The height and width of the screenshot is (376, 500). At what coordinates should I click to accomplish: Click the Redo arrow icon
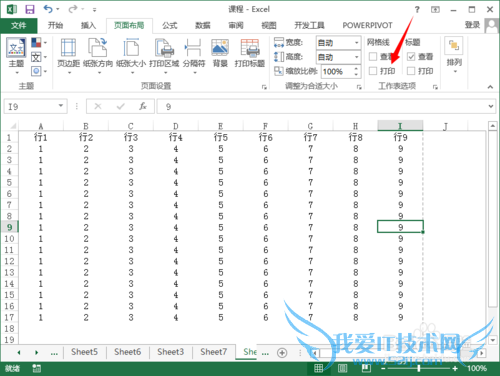point(73,9)
